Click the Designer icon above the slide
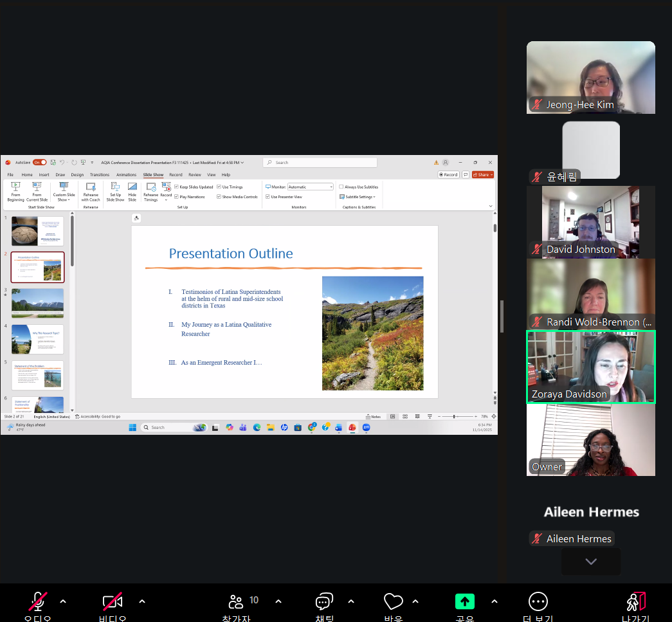Image resolution: width=672 pixels, height=622 pixels. (x=136, y=218)
